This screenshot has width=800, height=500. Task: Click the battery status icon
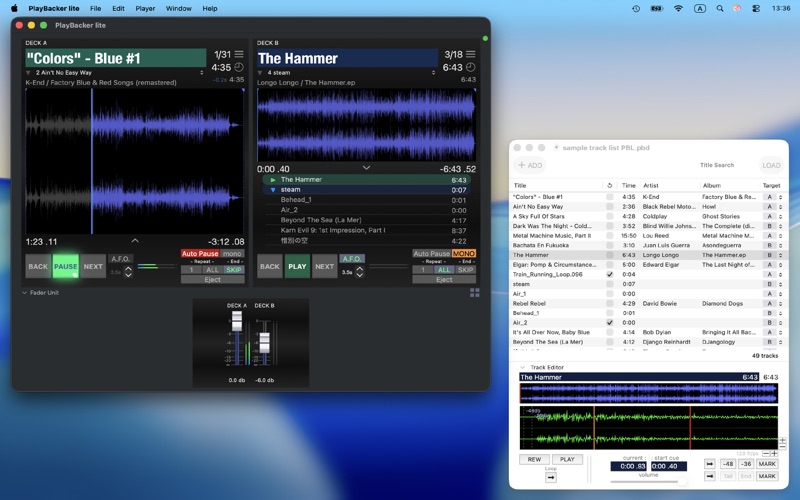(x=657, y=9)
